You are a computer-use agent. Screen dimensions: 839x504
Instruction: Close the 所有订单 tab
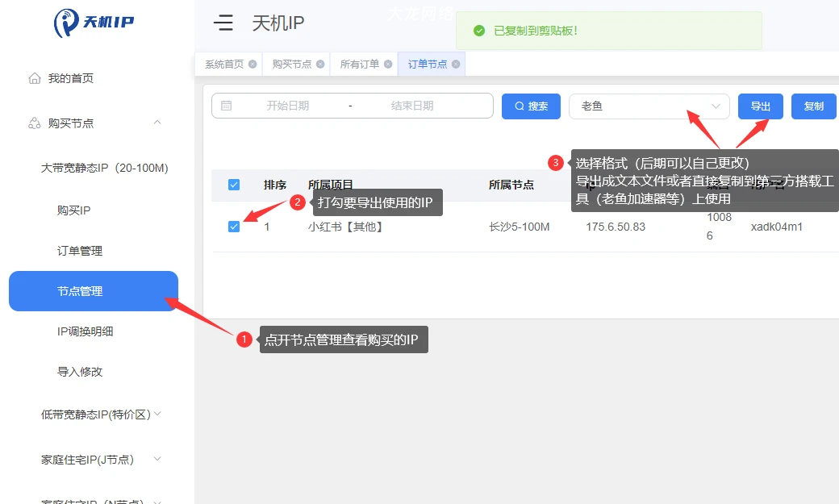pyautogui.click(x=388, y=65)
